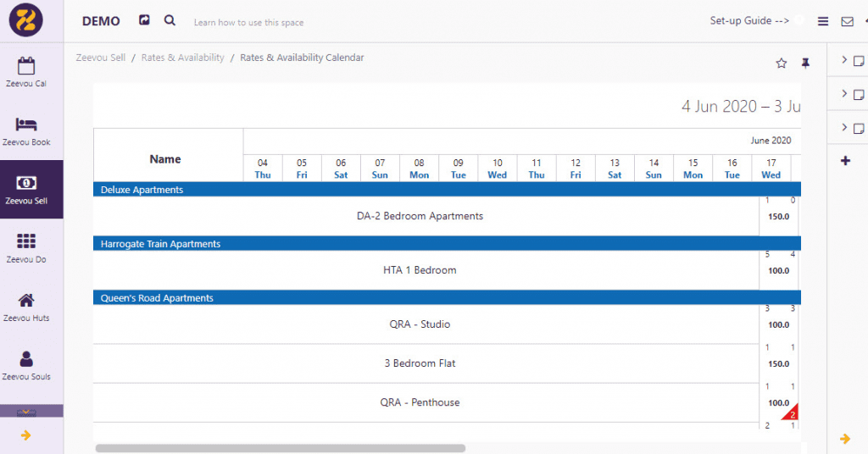Open the Set-up Guide link
Screen dimensions: 868x454
(x=749, y=20)
